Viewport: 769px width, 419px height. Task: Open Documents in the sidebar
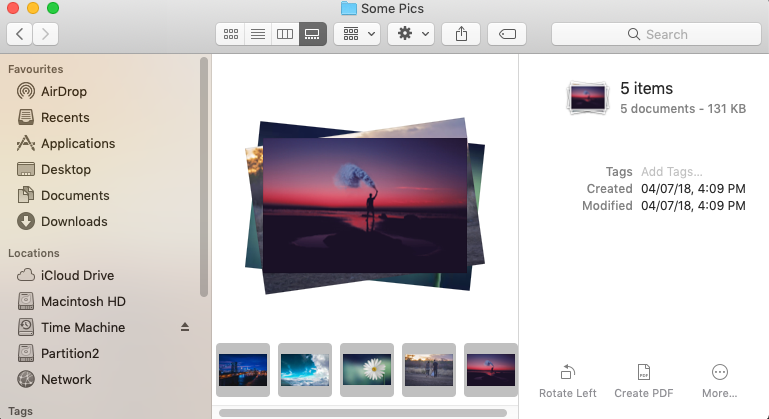tap(75, 195)
